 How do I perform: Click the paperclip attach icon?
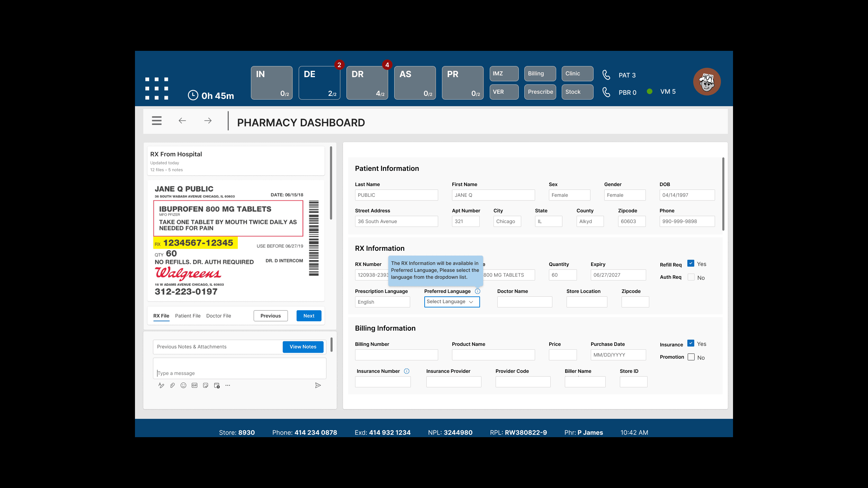[172, 385]
